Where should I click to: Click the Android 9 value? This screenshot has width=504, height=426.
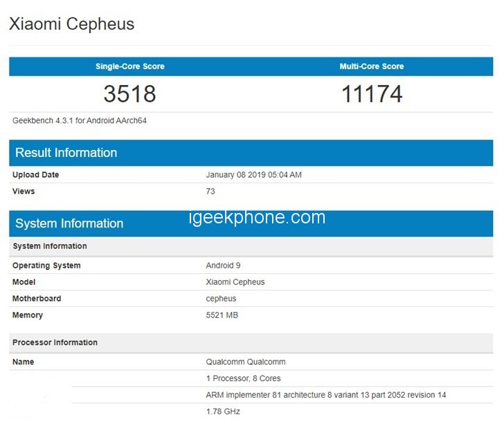click(x=224, y=266)
